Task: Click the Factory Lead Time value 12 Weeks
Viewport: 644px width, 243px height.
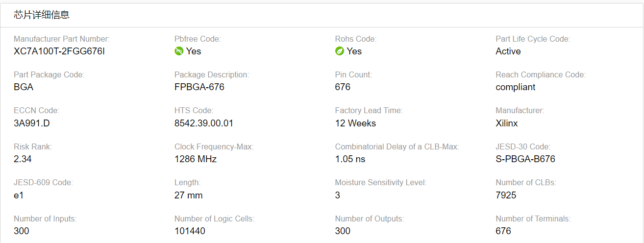Action: 355,123
